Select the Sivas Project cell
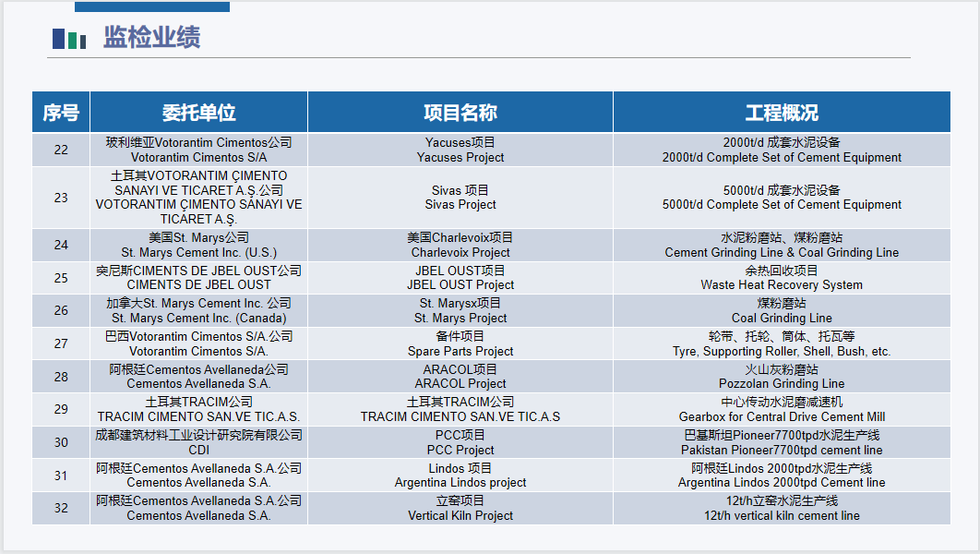 tap(460, 198)
